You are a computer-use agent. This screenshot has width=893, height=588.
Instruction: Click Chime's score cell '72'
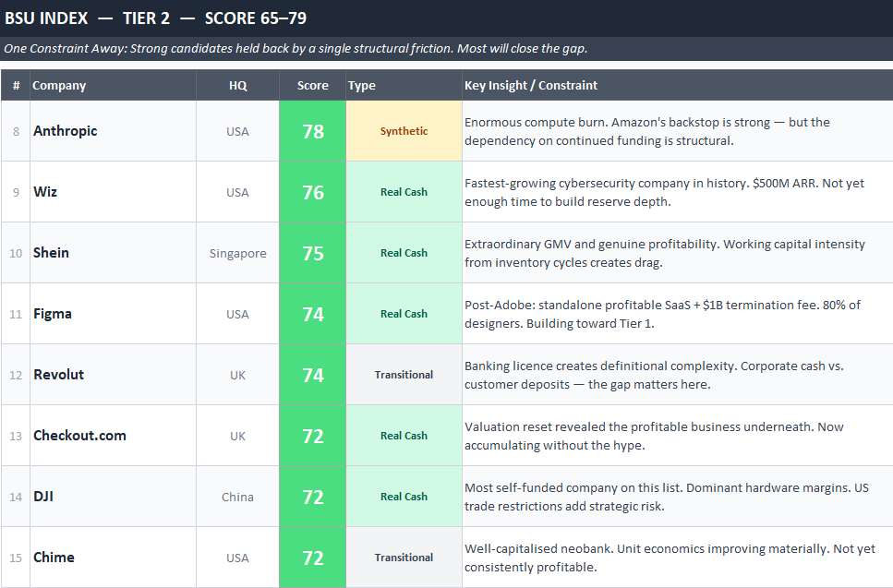pyautogui.click(x=313, y=558)
